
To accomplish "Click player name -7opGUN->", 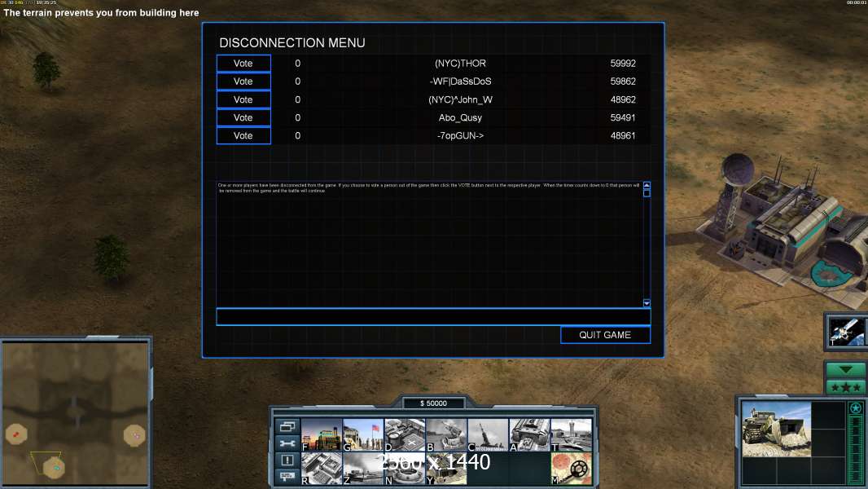I will tap(461, 135).
